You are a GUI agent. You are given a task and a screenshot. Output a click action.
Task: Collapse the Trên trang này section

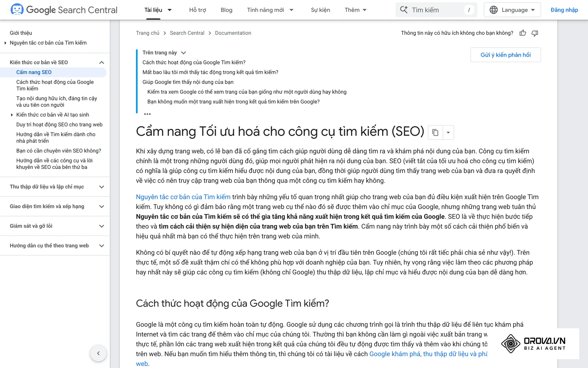[184, 53]
